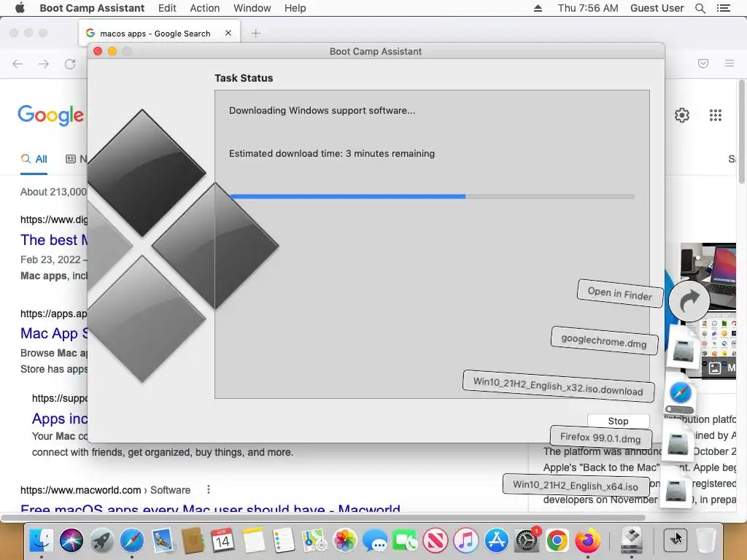Open options for macworld.com result
747x560 pixels.
(x=208, y=489)
